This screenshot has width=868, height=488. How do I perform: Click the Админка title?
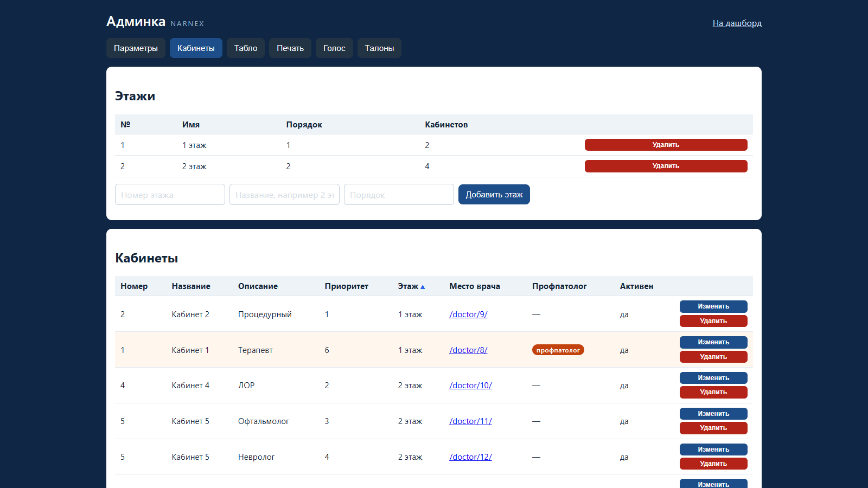[136, 22]
